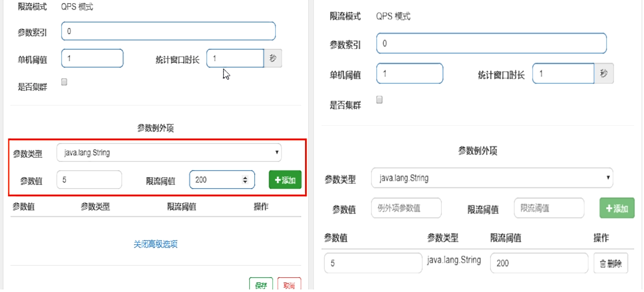Screen dimensions: 644x292
Task: Click the green +添加 button in the left panel
Action: pyautogui.click(x=284, y=180)
